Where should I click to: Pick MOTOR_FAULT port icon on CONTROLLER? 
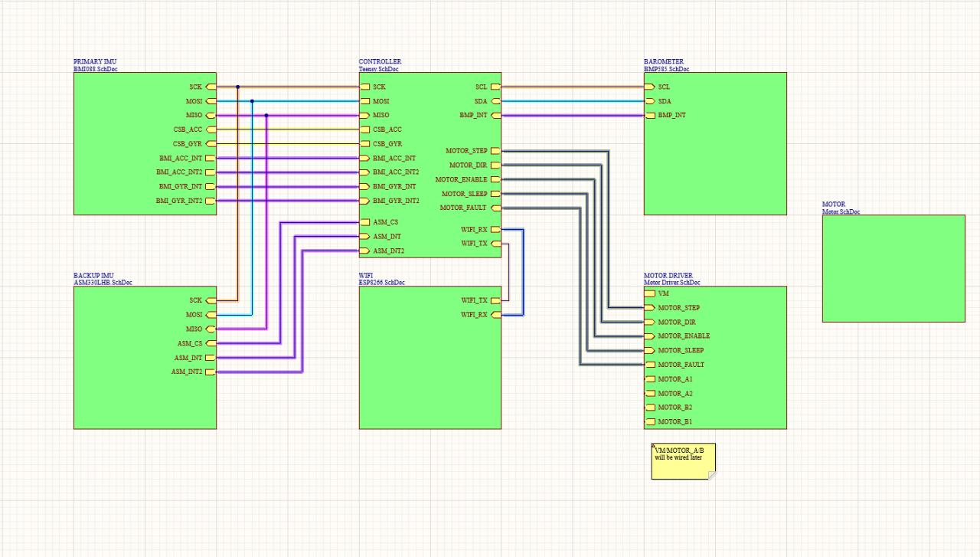point(495,208)
